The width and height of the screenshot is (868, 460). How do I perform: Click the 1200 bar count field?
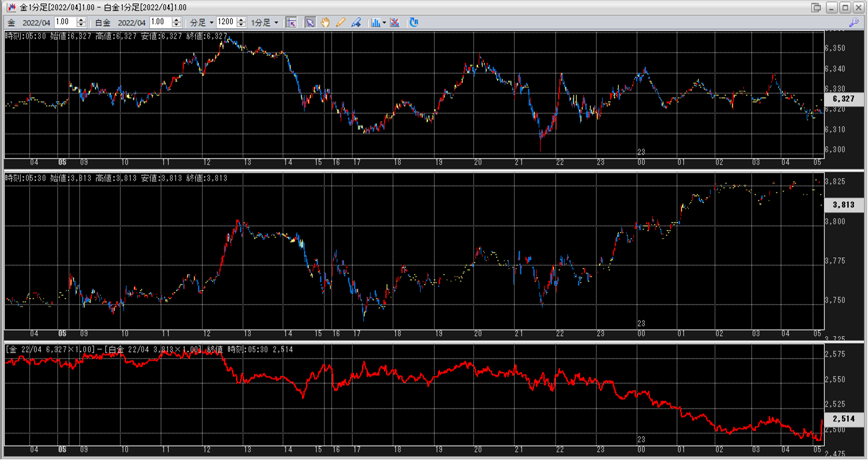coord(226,22)
